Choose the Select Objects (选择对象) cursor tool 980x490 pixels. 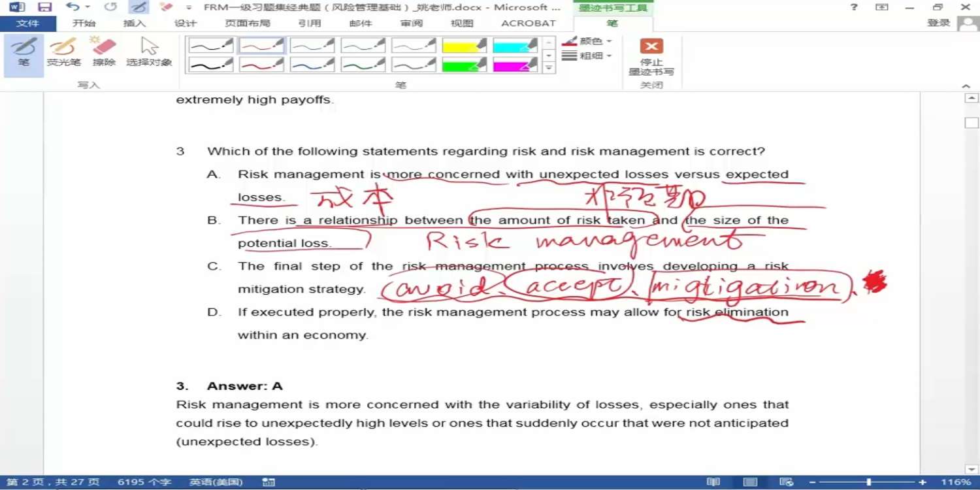[x=149, y=52]
